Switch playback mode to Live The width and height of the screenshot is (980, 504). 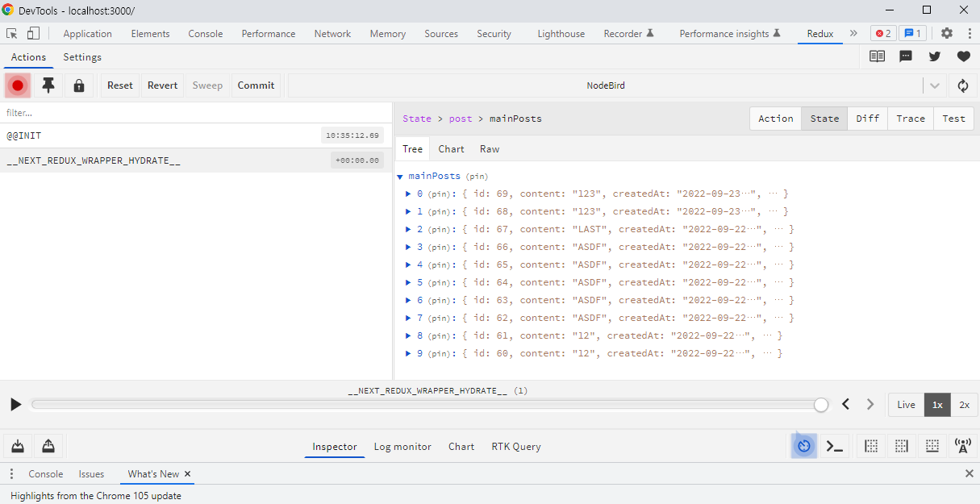pos(906,405)
